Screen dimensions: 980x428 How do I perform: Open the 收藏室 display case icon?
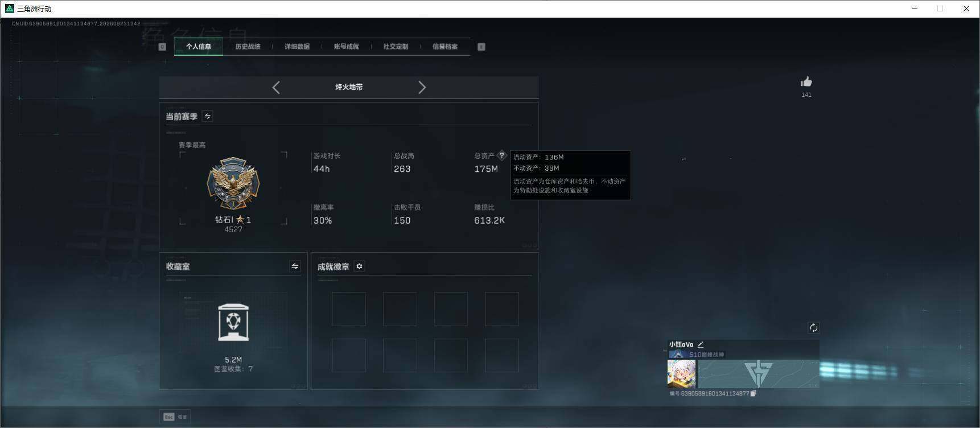coord(233,322)
